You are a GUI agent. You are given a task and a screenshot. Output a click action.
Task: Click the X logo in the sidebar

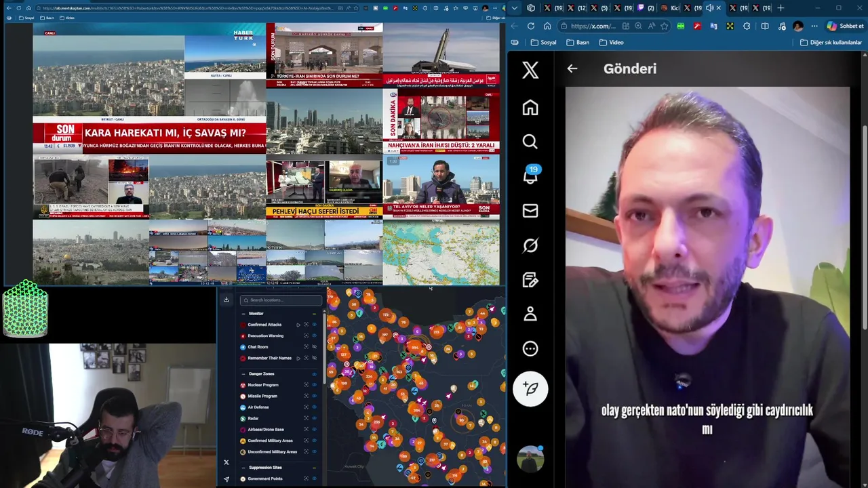click(530, 70)
